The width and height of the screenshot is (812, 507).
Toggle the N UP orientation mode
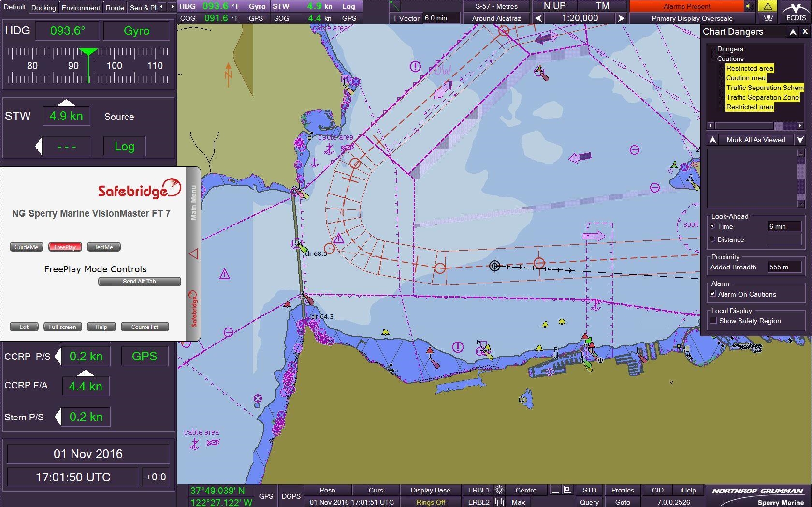pyautogui.click(x=554, y=6)
